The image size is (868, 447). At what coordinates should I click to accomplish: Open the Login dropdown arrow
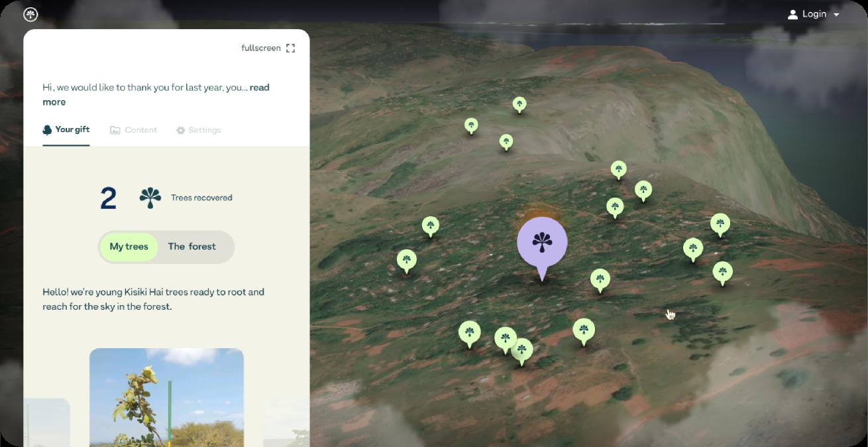pyautogui.click(x=836, y=15)
